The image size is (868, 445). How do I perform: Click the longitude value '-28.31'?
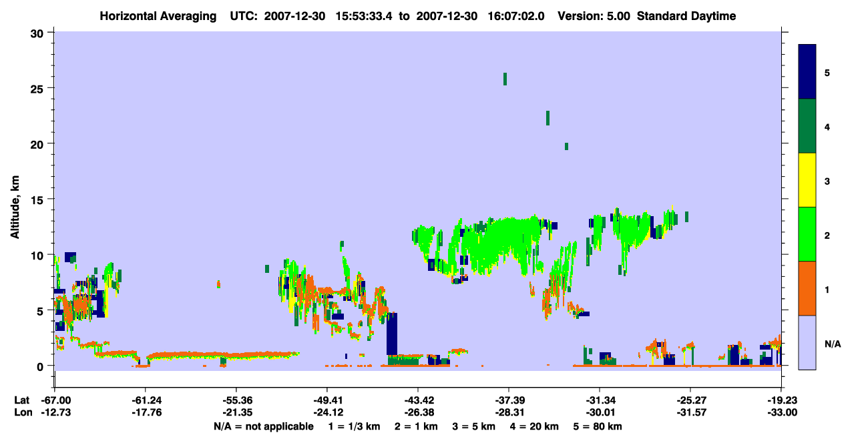[x=508, y=412]
